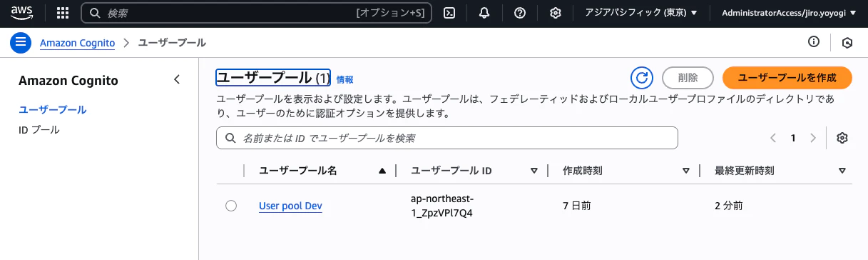Open the AWS services grid menu
Screen dimensions: 868x260
pos(62,13)
